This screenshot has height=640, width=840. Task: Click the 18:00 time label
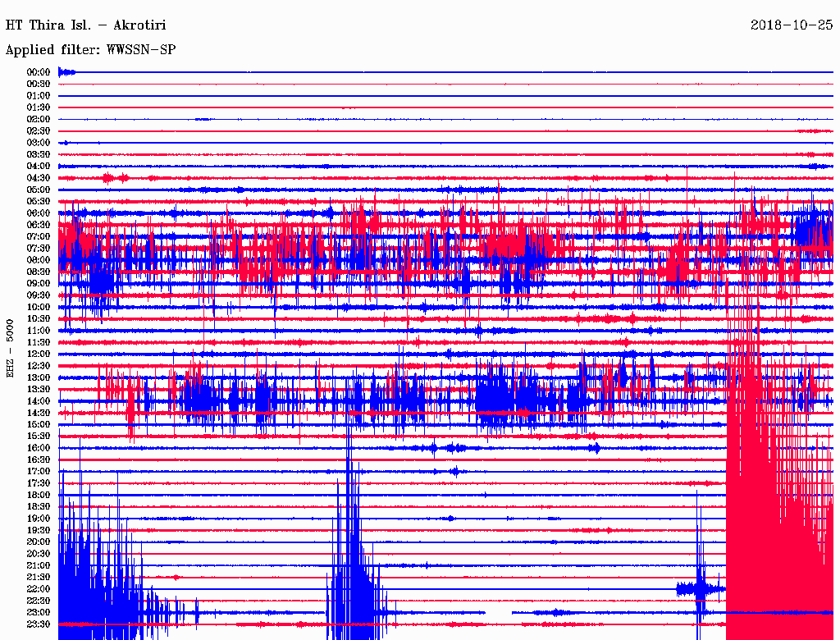pyautogui.click(x=39, y=495)
